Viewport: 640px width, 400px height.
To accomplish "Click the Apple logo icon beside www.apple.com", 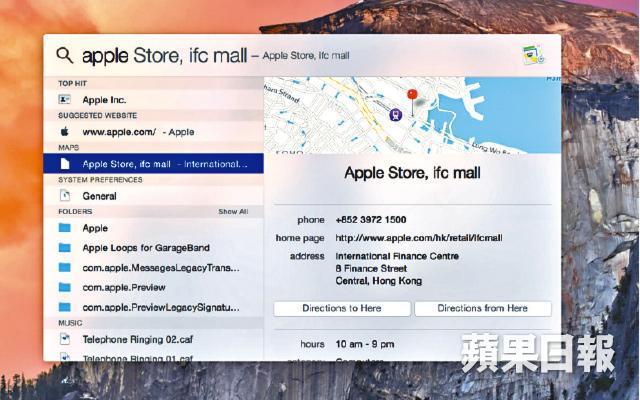I will pos(64,131).
